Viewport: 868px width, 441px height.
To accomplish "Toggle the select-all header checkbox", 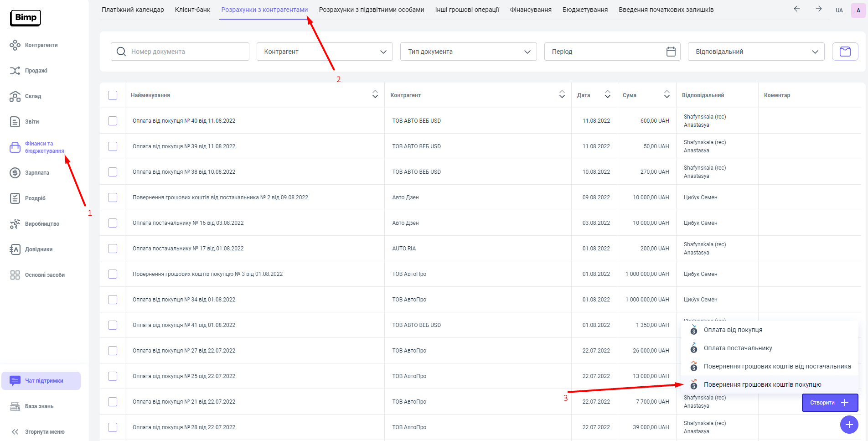I will 113,95.
